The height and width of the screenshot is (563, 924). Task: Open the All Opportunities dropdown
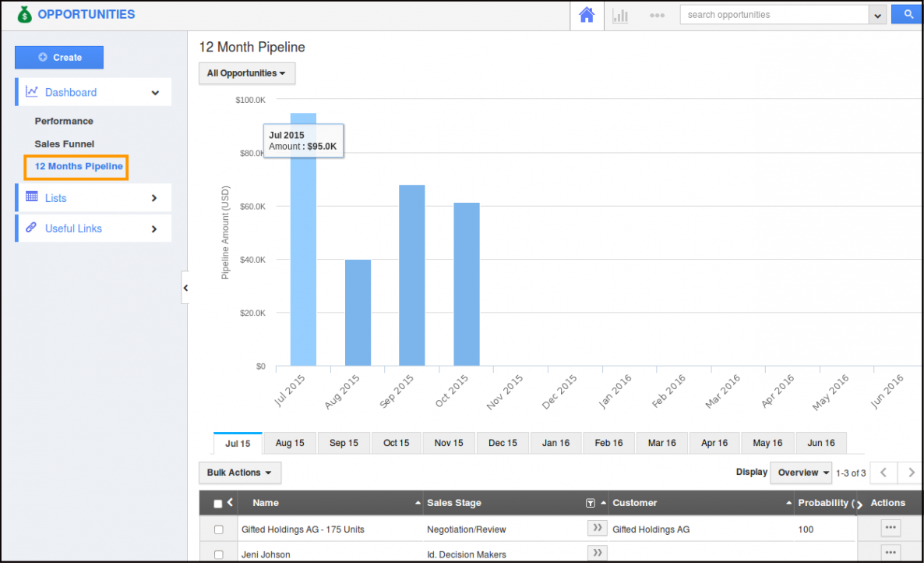tap(246, 73)
